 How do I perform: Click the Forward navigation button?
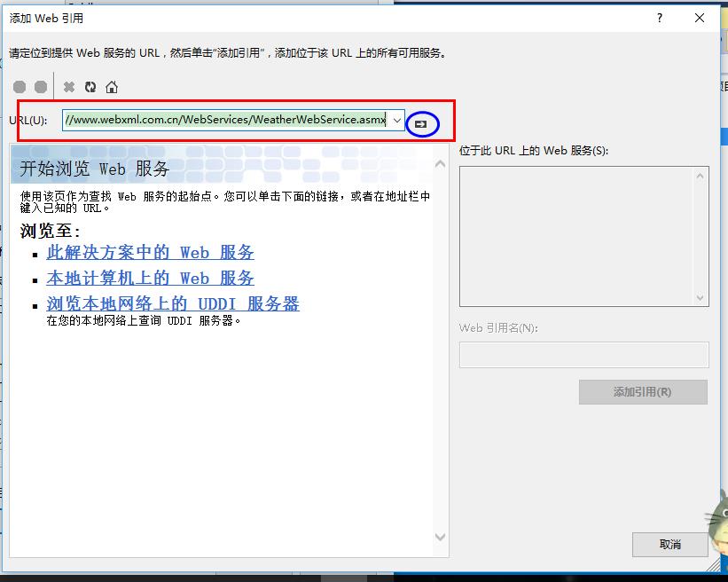pos(41,87)
